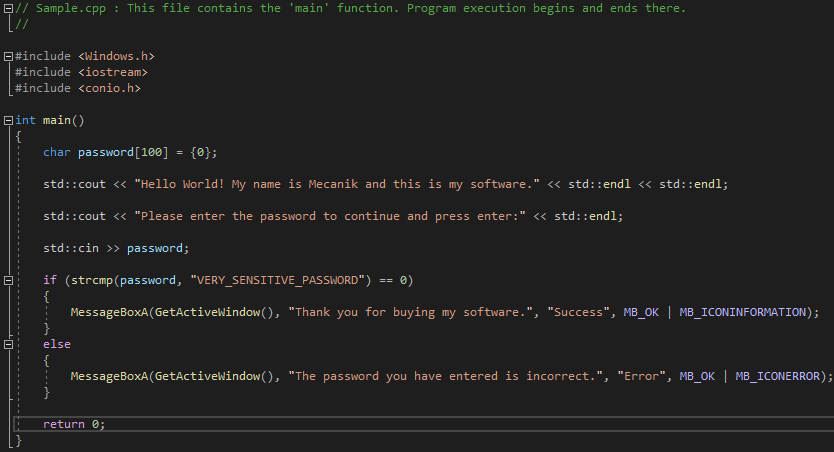
Task: Click the std::cin statement
Action: pos(116,248)
